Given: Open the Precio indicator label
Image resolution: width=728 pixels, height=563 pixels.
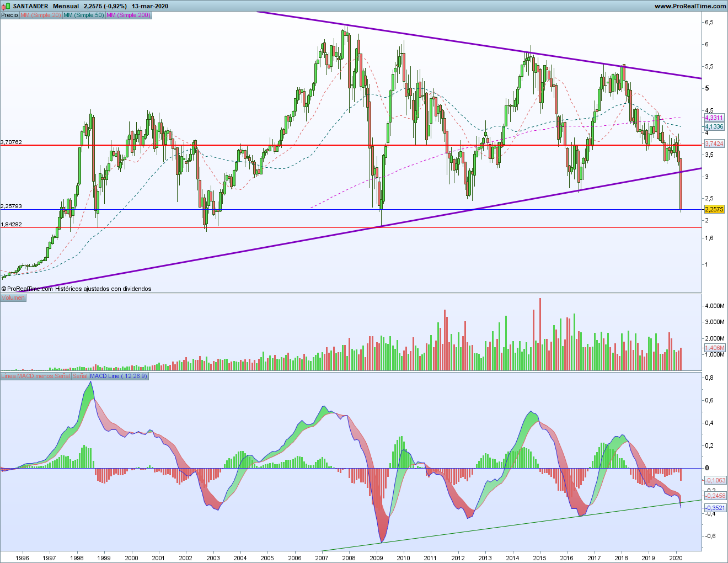Looking at the screenshot, I should pyautogui.click(x=9, y=15).
